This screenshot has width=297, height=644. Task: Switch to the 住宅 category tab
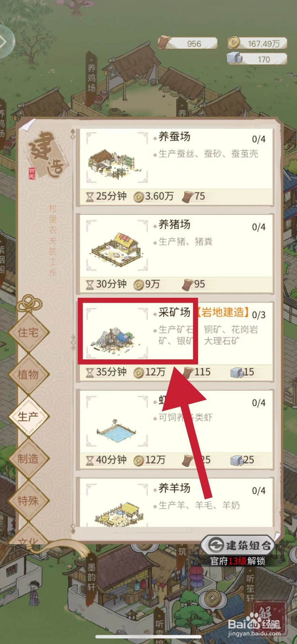[x=28, y=332]
